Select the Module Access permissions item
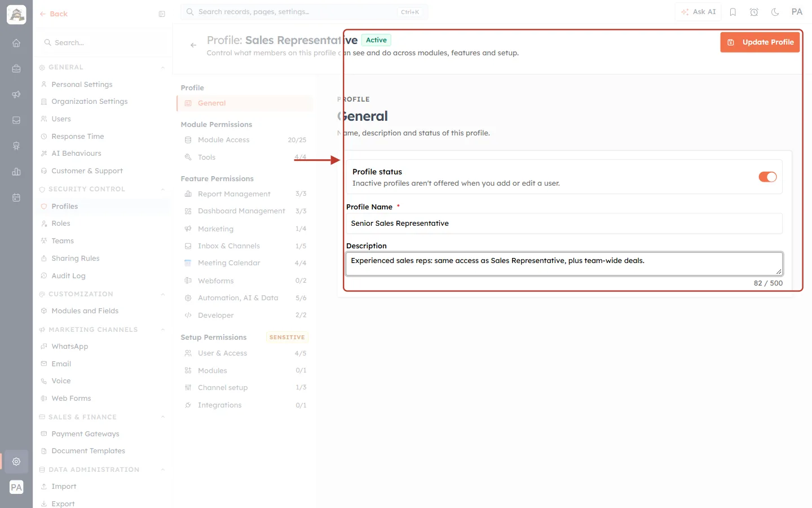The width and height of the screenshot is (812, 508). [x=245, y=140]
